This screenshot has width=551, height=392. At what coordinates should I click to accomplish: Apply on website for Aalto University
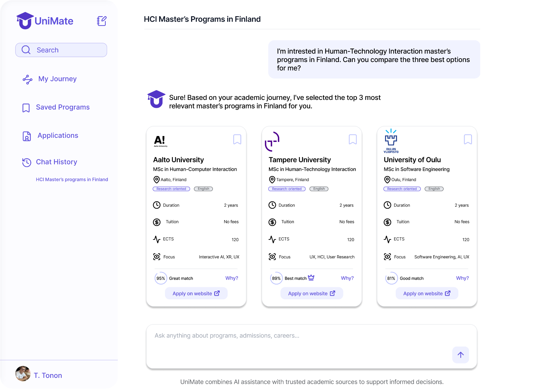pos(196,293)
